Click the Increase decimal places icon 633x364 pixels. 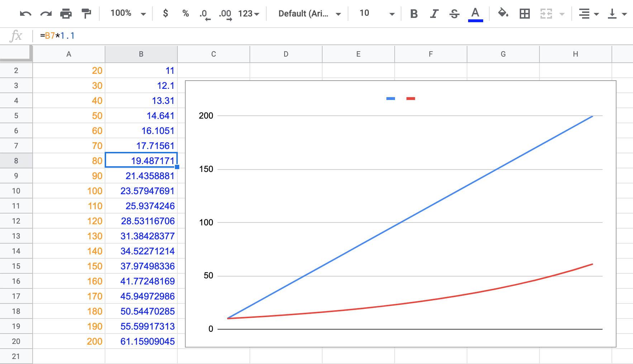pos(225,14)
